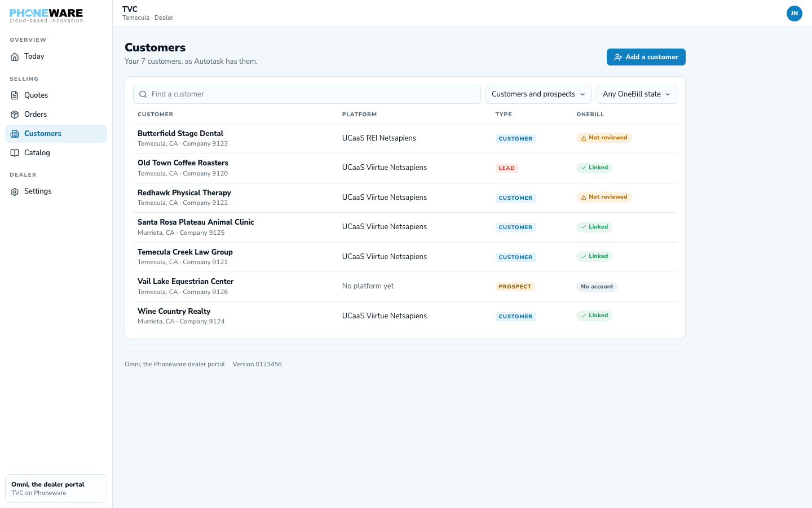812x508 pixels.
Task: Click the Today home icon
Action: 15,56
